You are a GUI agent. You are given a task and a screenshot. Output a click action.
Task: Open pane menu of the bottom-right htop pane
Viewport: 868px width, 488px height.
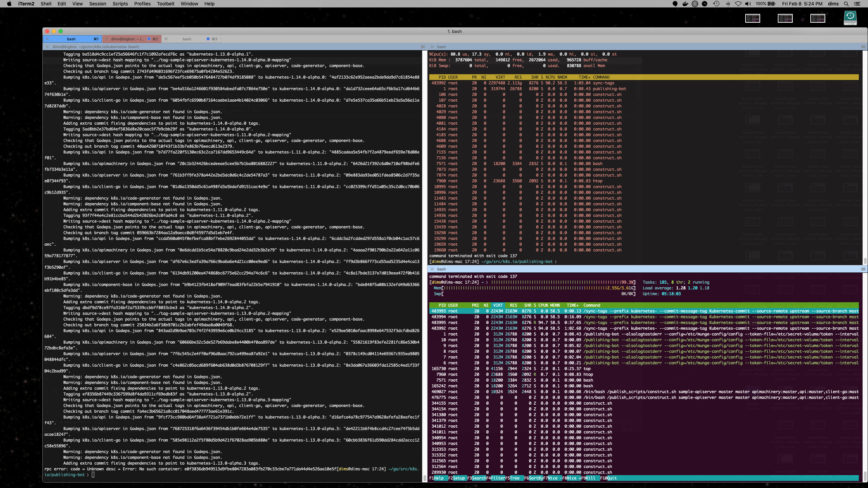click(x=863, y=269)
